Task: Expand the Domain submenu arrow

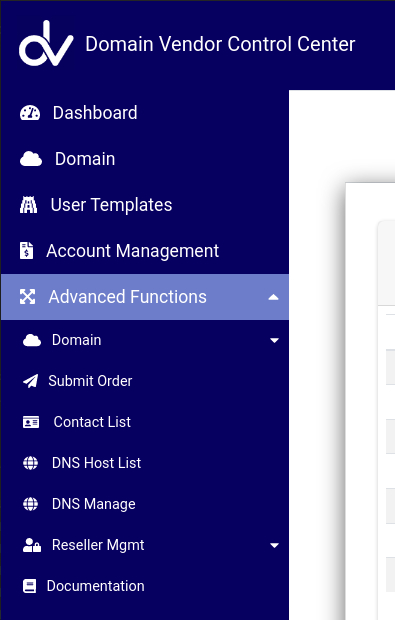Action: point(274,340)
